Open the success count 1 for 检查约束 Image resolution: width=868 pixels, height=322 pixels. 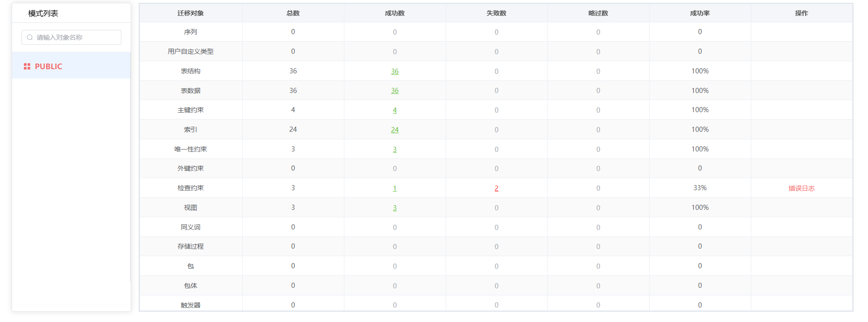pos(395,188)
